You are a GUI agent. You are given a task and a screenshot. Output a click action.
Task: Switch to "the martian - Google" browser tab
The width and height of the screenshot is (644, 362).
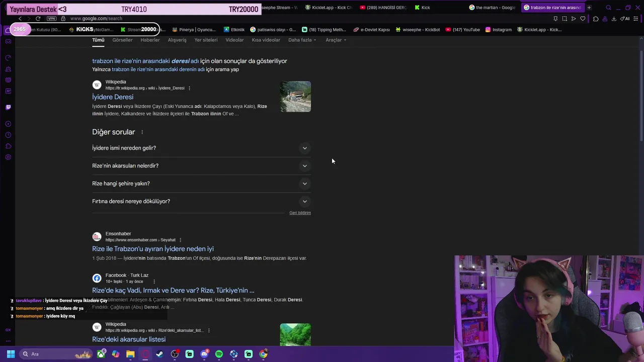pyautogui.click(x=492, y=8)
